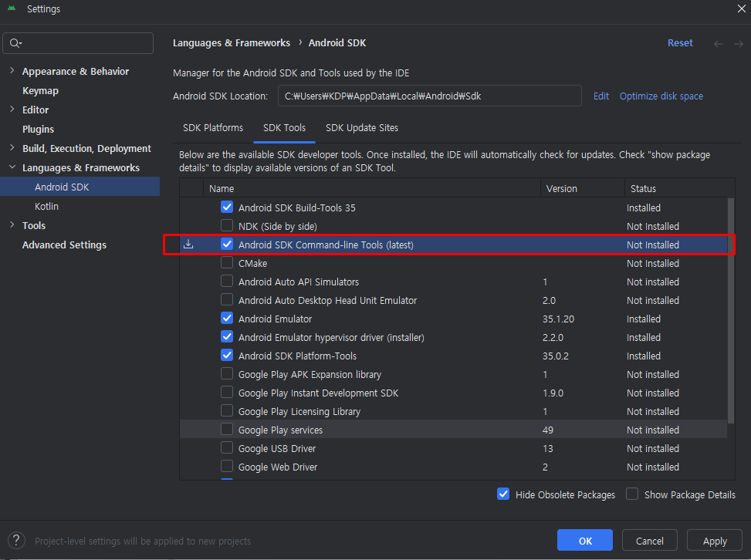Uncheck Android SDK Platform-Tools
Screen dimensions: 751x560
[x=227, y=355]
